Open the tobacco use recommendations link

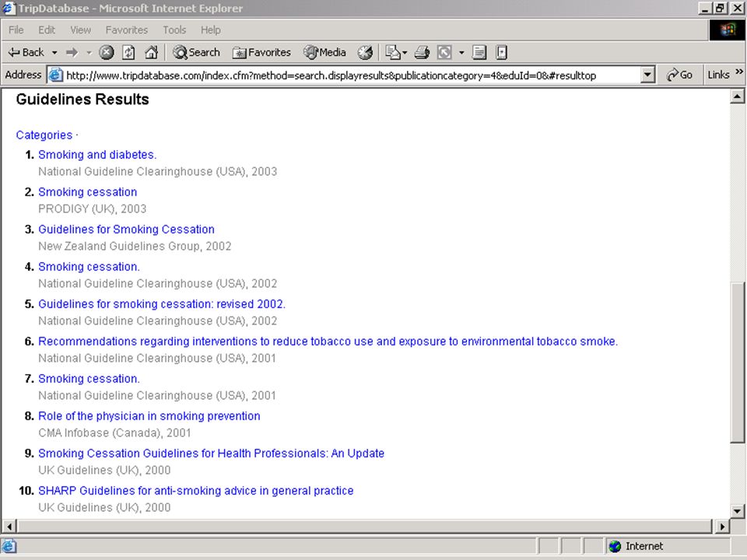328,341
